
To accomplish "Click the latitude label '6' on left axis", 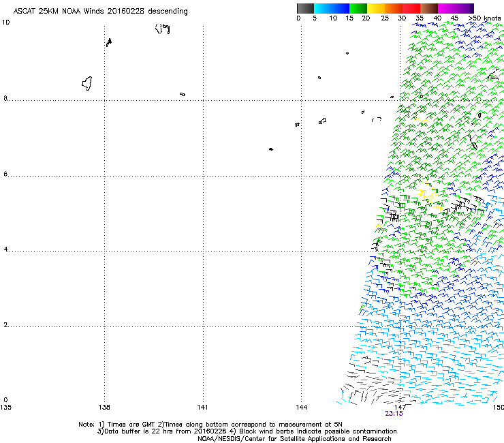I will coord(5,174).
